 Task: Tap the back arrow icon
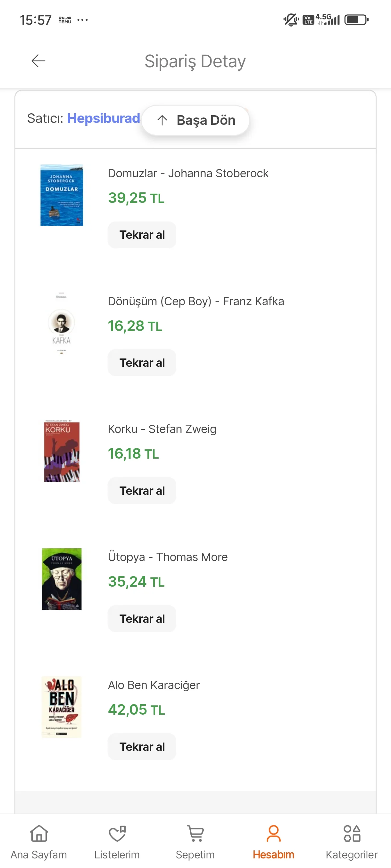point(38,61)
